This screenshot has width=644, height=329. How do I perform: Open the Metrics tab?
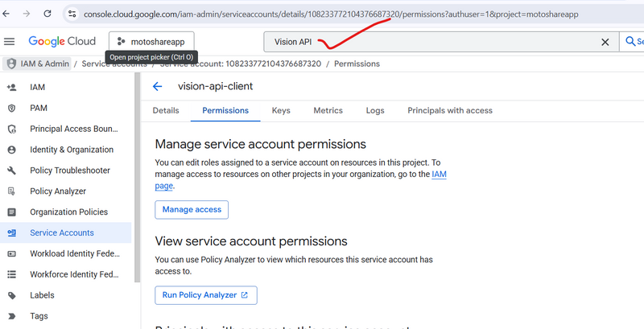(328, 110)
